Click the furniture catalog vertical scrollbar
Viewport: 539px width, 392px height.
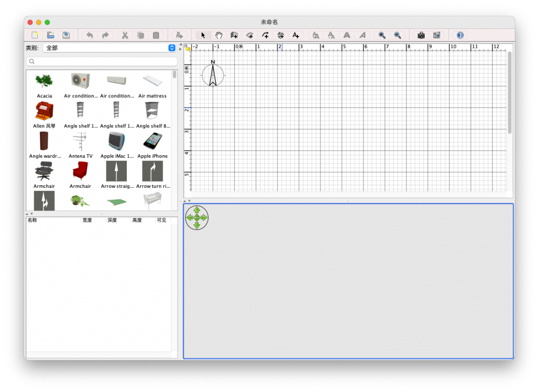(175, 75)
